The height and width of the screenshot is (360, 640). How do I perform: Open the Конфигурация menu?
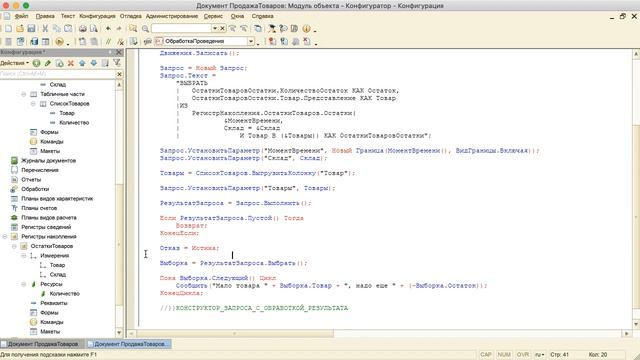tap(97, 16)
